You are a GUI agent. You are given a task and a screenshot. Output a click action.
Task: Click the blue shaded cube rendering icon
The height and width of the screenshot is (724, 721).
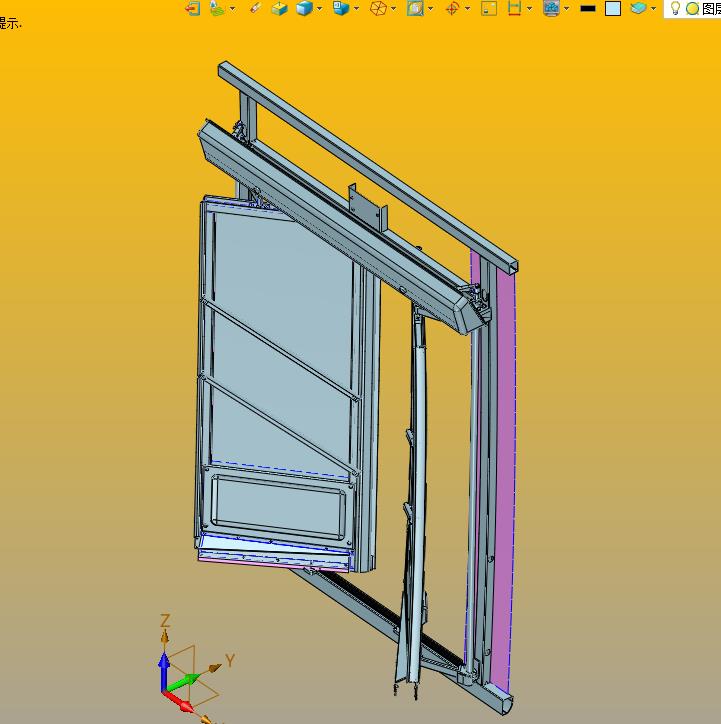304,8
